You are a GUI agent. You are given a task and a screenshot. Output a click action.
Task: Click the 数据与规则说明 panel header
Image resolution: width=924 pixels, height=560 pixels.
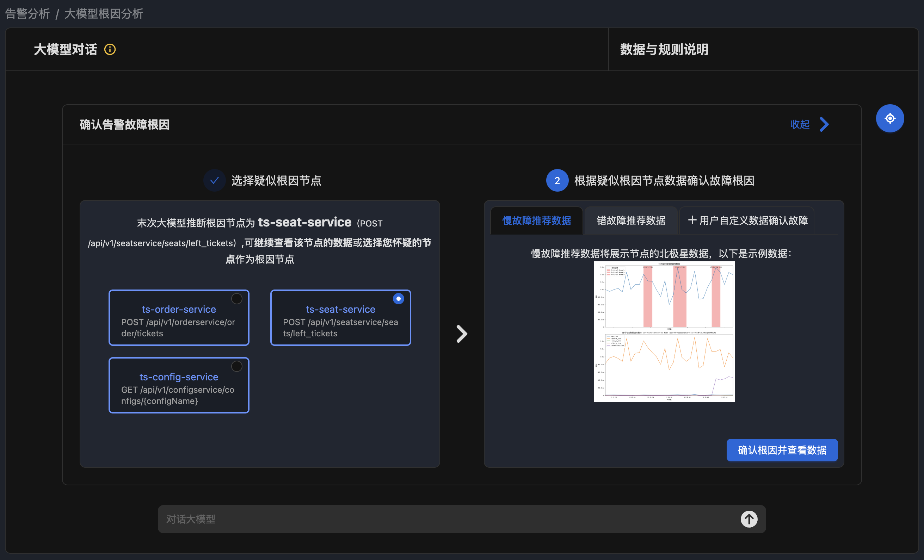coord(664,49)
